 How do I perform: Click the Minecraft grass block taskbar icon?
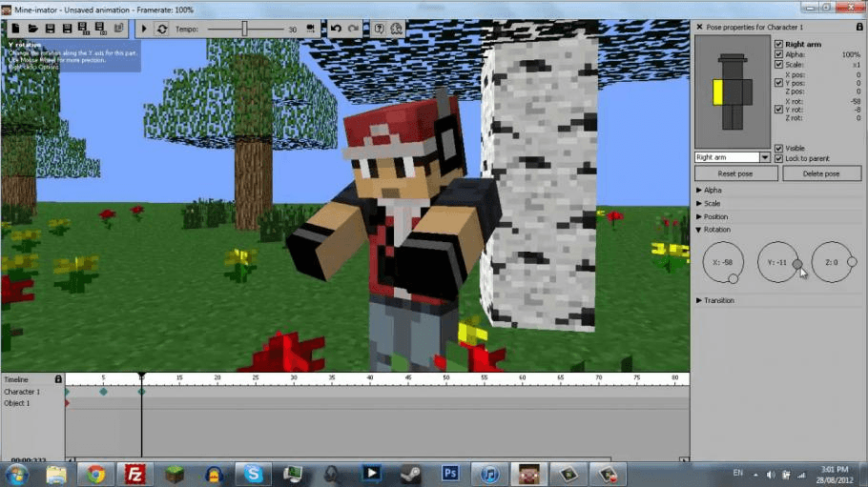point(175,475)
